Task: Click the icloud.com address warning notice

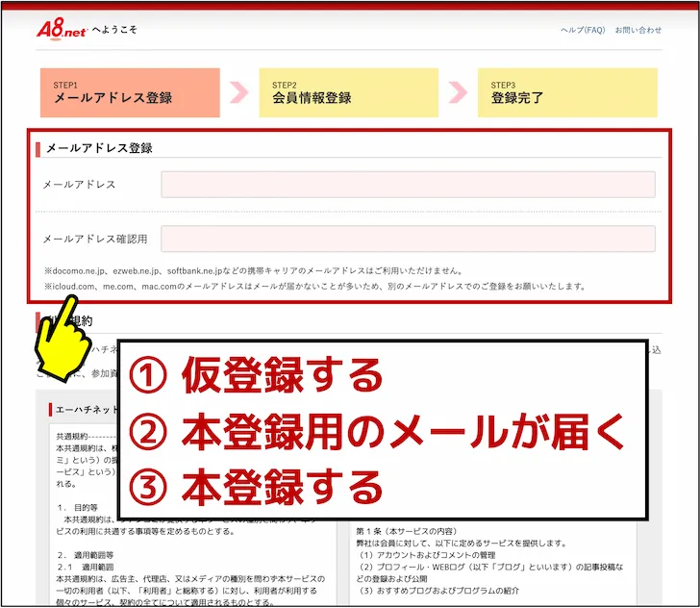Action: click(x=315, y=286)
